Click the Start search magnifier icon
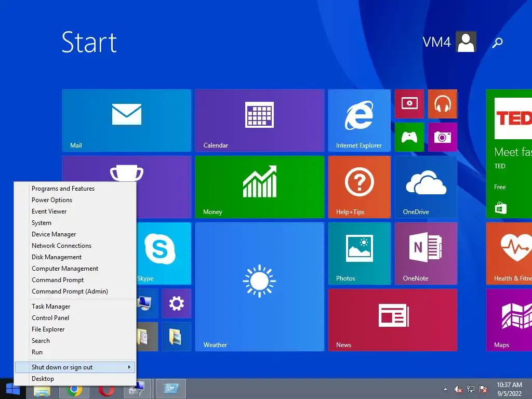532x399 pixels. (497, 43)
